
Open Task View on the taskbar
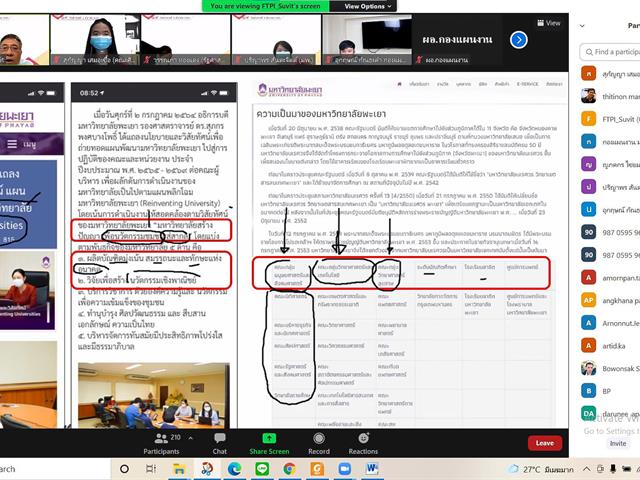click(151, 469)
